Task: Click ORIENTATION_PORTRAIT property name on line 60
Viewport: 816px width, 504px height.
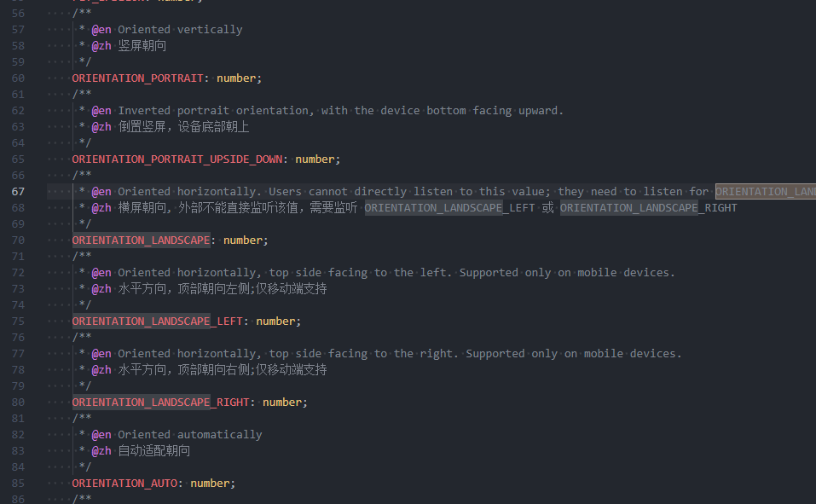Action: tap(137, 78)
